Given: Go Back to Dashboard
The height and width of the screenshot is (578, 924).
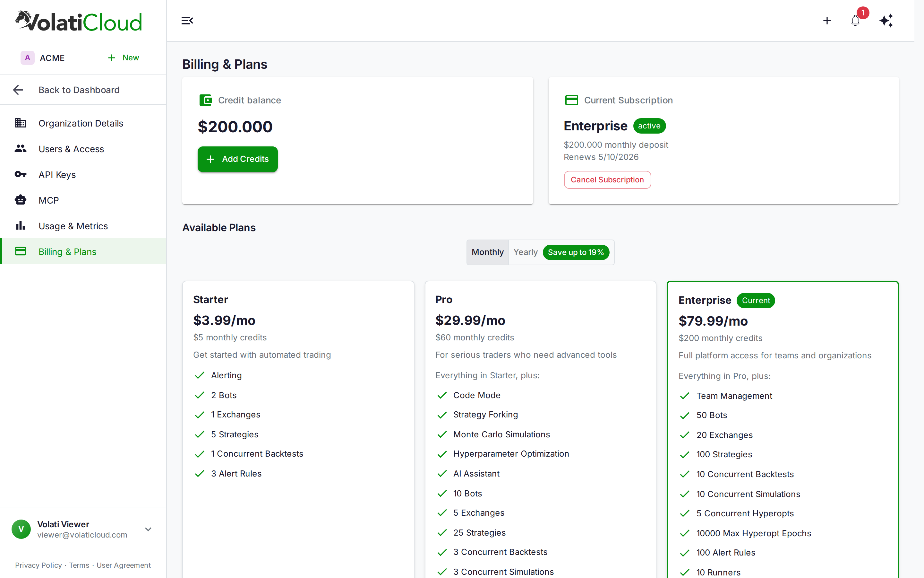Looking at the screenshot, I should click(83, 90).
